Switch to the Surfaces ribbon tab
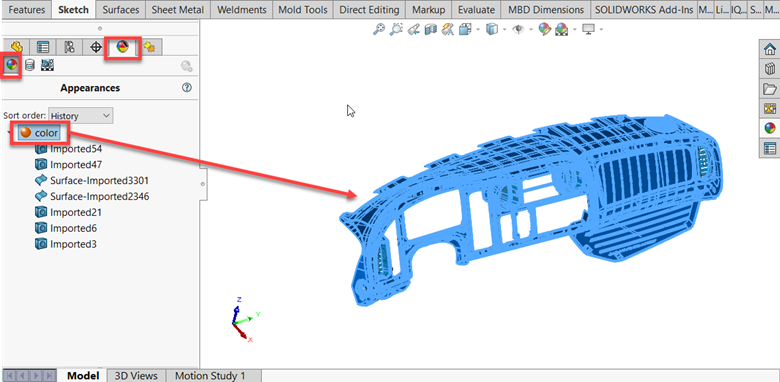This screenshot has height=382, width=780. tap(120, 9)
